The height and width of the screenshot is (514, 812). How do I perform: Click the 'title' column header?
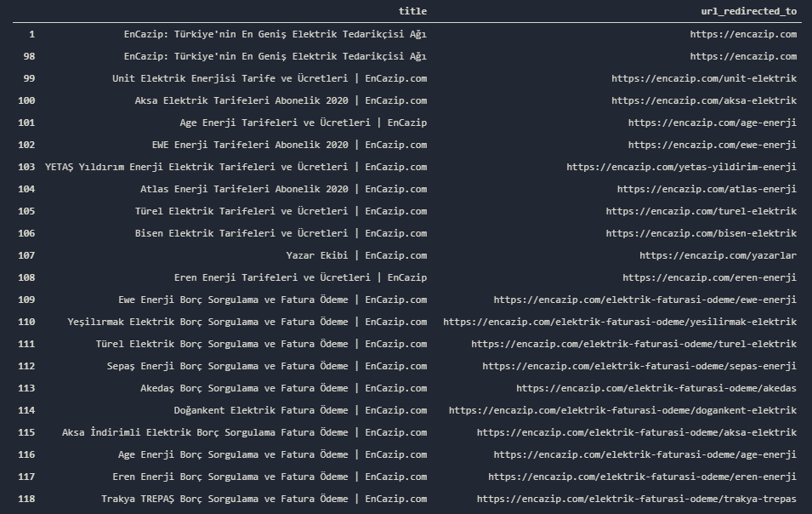pos(412,11)
